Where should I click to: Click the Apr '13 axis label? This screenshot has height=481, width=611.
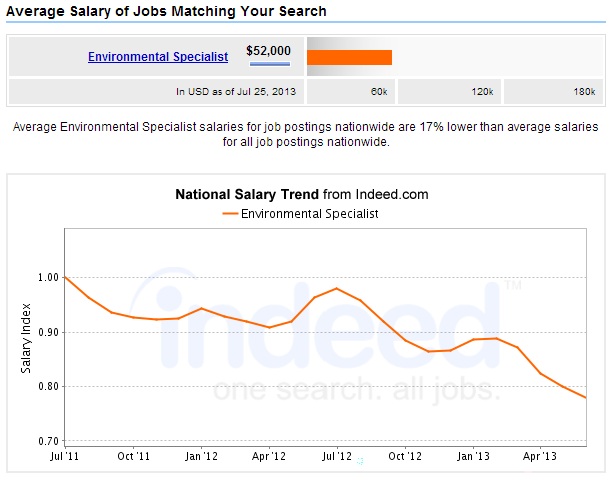540,456
